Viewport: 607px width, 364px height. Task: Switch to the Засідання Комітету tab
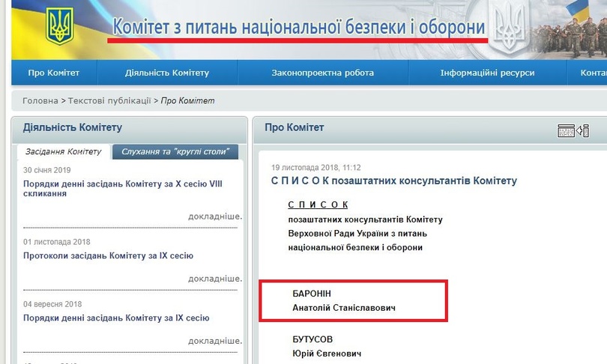click(x=63, y=152)
